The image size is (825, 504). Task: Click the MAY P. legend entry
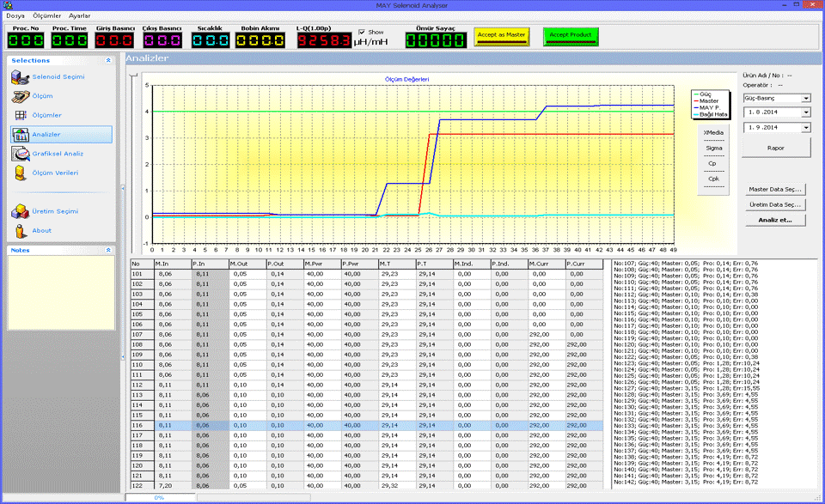(709, 107)
